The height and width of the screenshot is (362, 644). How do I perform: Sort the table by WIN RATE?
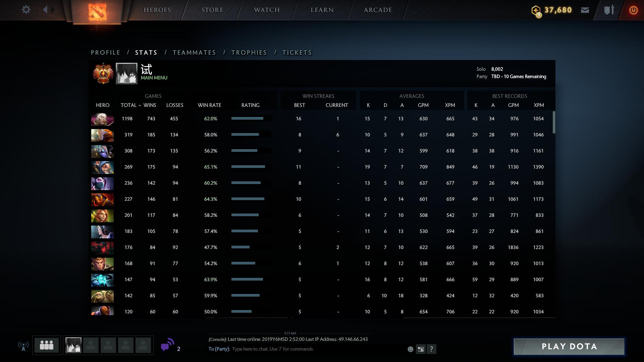click(x=209, y=105)
